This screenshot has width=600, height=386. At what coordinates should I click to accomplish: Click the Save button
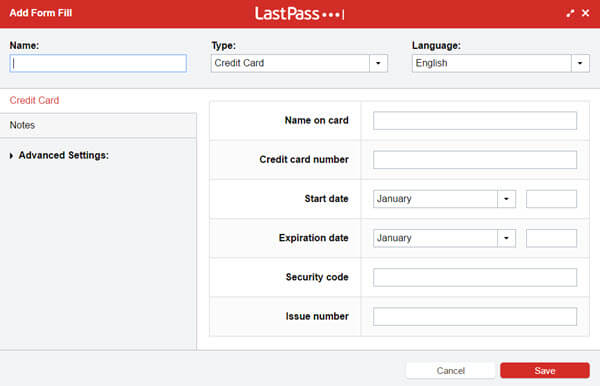tap(545, 370)
